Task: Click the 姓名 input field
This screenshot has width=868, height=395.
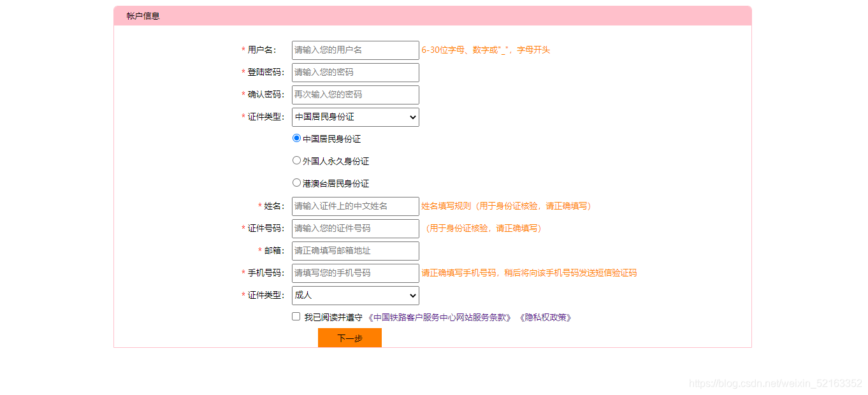Action: (x=356, y=206)
